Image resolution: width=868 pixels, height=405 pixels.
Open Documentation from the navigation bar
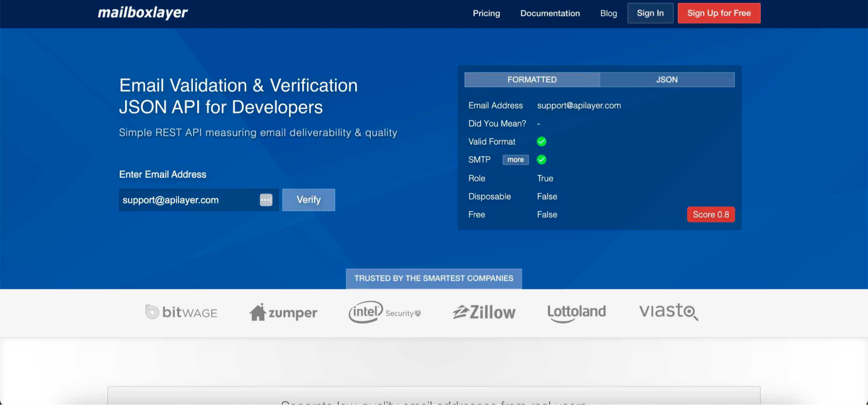click(550, 13)
